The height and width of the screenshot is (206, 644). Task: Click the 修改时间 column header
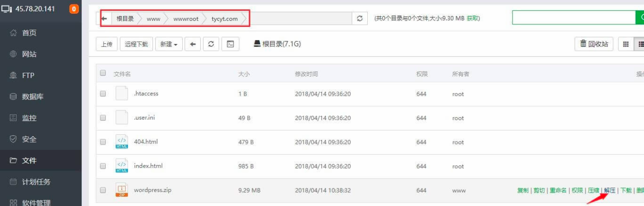click(x=306, y=74)
